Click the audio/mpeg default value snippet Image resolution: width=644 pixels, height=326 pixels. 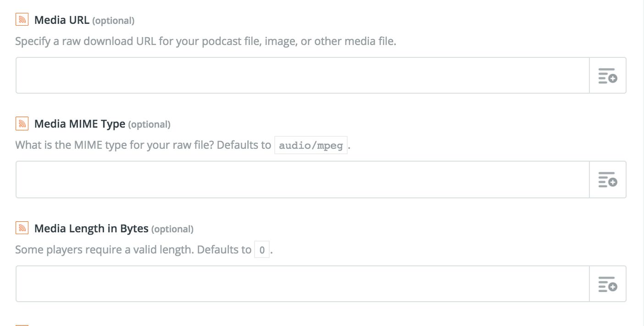[x=311, y=145]
